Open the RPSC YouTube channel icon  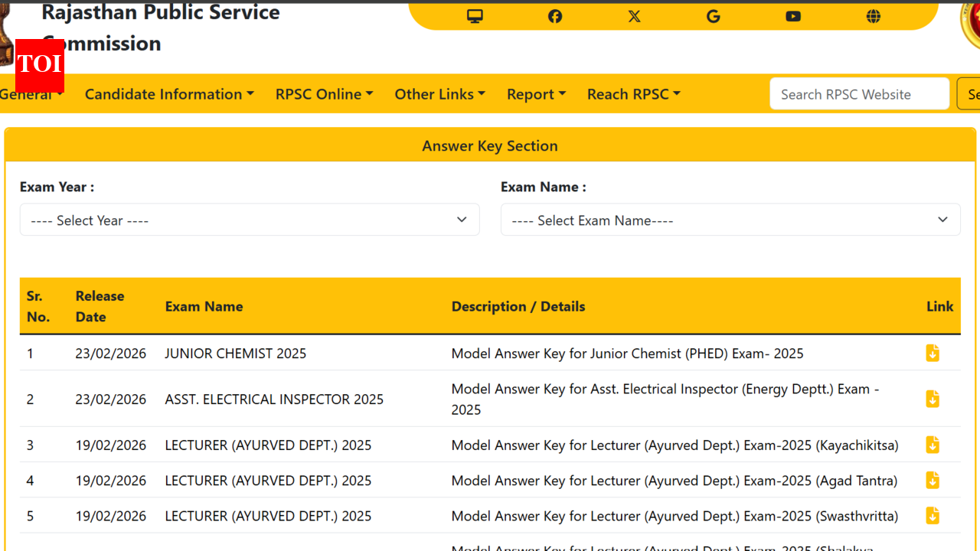point(793,15)
